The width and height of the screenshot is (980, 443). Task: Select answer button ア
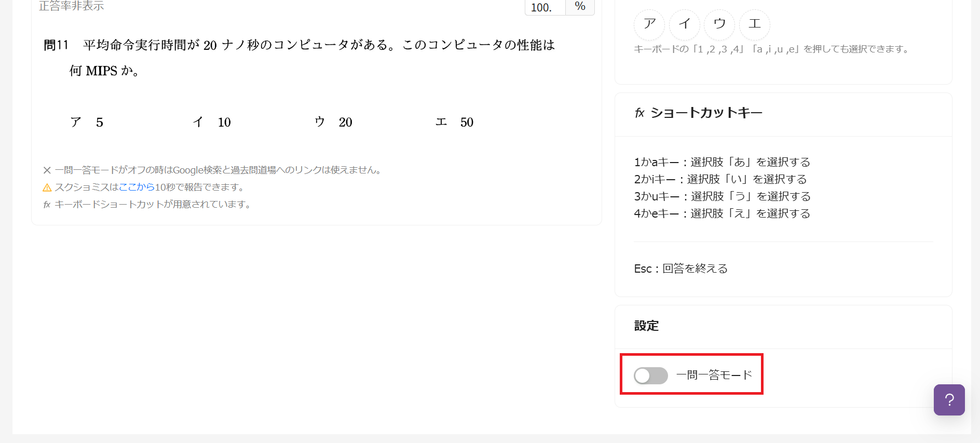pyautogui.click(x=649, y=24)
